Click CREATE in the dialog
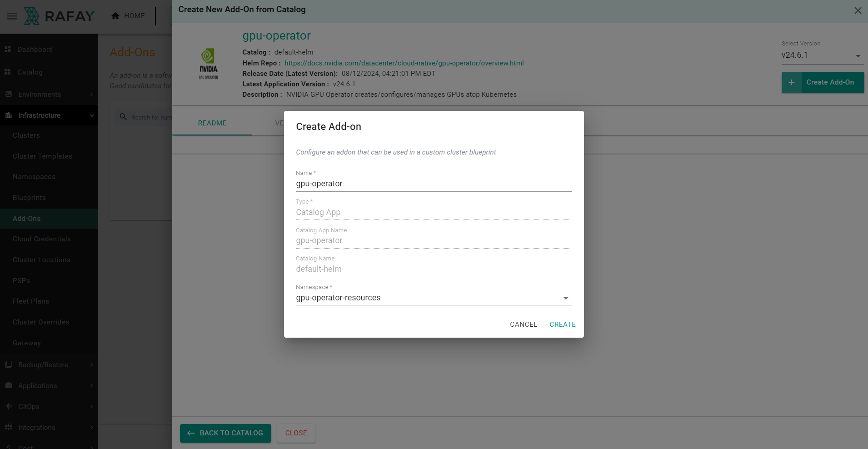This screenshot has height=449, width=868. pos(563,324)
